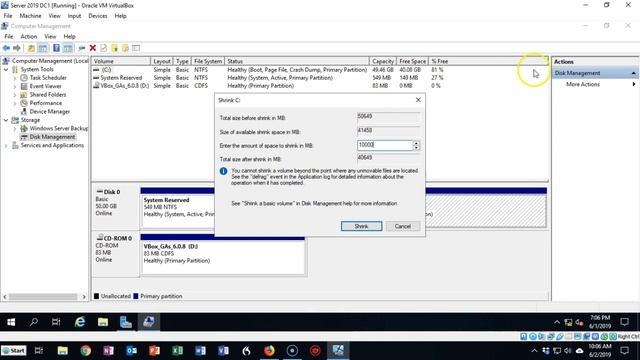Expand Event Viewer chevron
Viewport: 640px width, 360px height.
[15, 86]
